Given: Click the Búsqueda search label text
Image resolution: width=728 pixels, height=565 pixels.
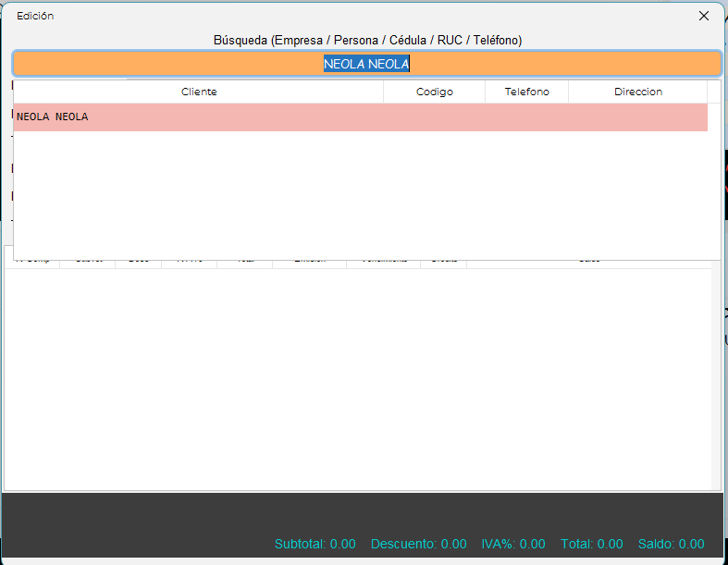Looking at the screenshot, I should tap(367, 40).
